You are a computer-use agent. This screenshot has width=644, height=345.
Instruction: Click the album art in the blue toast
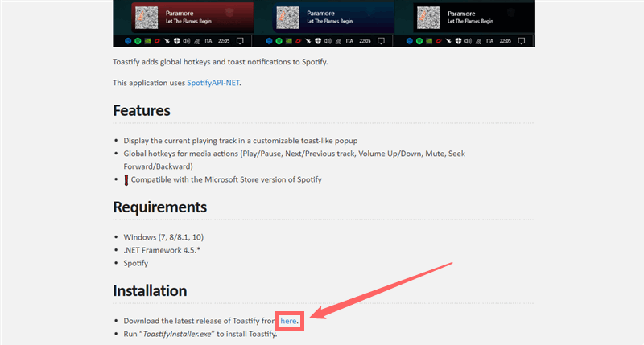pyautogui.click(x=287, y=18)
